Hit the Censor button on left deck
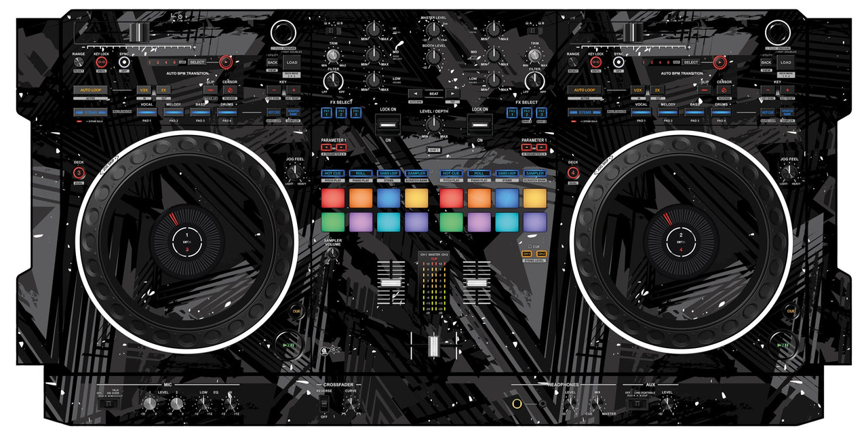 pyautogui.click(x=230, y=90)
